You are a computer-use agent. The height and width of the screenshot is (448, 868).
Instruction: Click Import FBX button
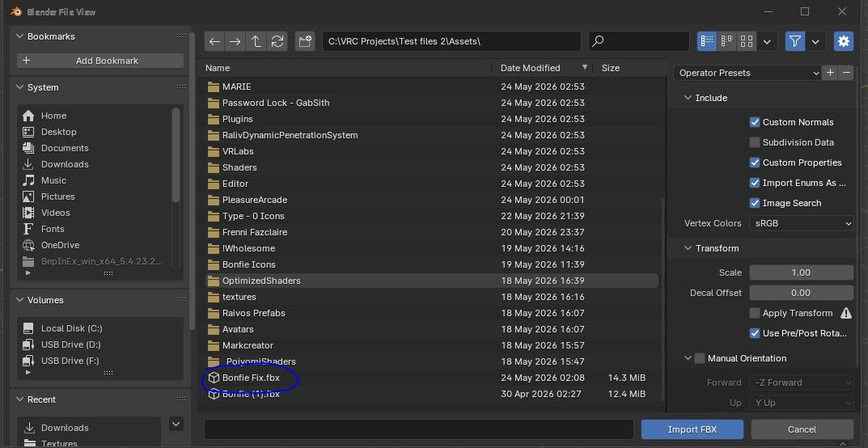click(692, 429)
